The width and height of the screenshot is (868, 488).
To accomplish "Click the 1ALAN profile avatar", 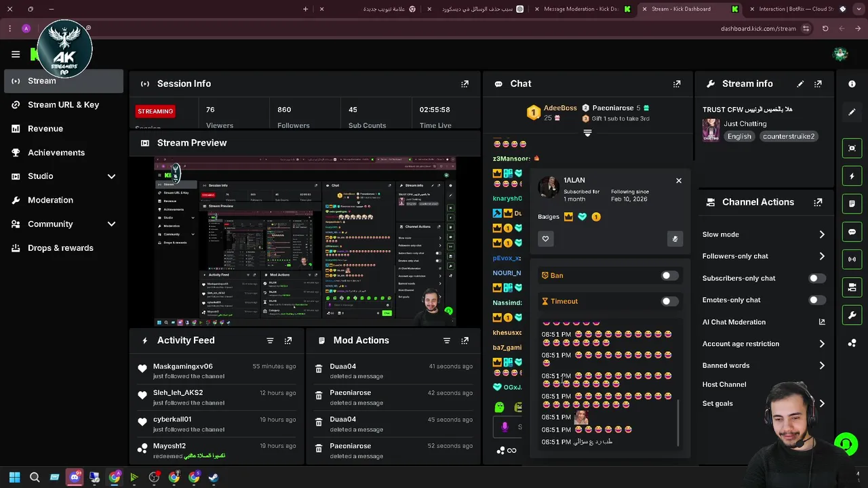I will coord(548,187).
